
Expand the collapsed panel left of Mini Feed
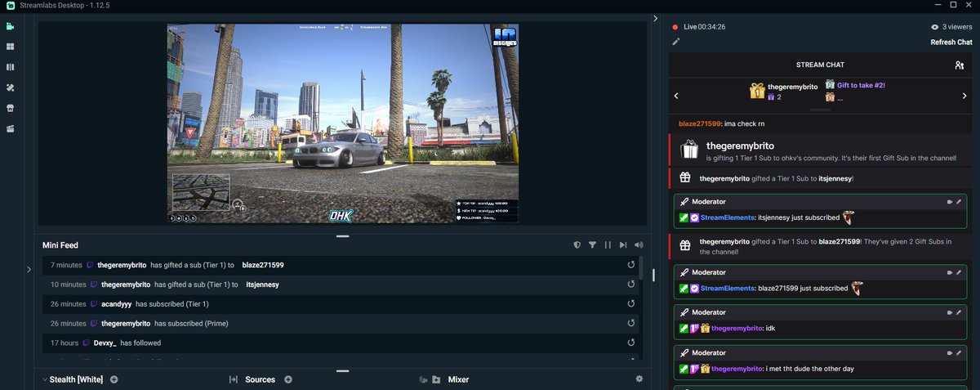coord(29,268)
